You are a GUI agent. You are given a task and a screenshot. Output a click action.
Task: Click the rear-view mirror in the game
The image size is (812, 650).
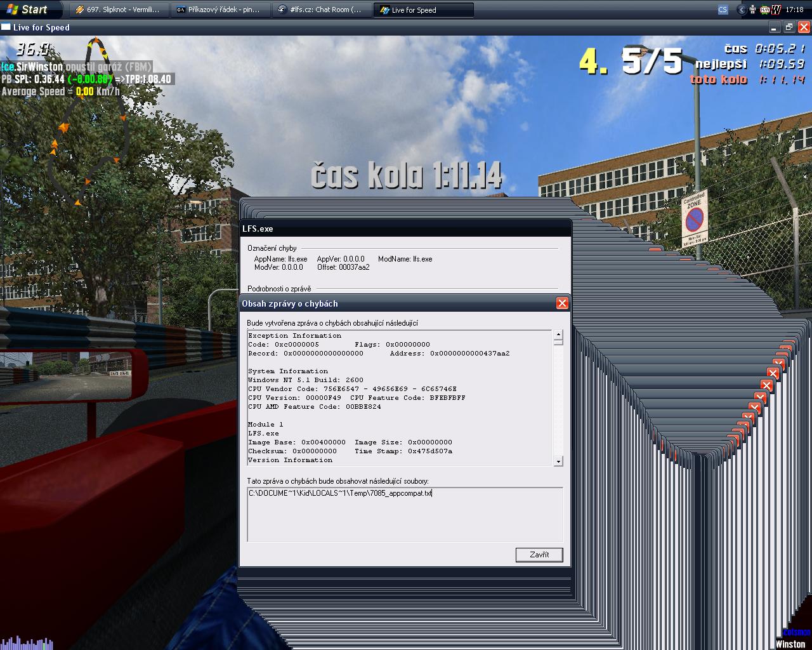click(x=74, y=376)
